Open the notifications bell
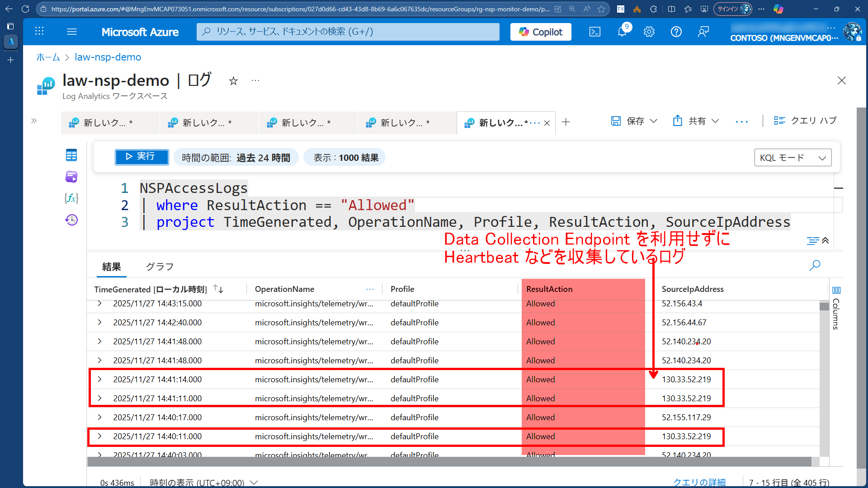The height and width of the screenshot is (488, 868). click(x=622, y=32)
